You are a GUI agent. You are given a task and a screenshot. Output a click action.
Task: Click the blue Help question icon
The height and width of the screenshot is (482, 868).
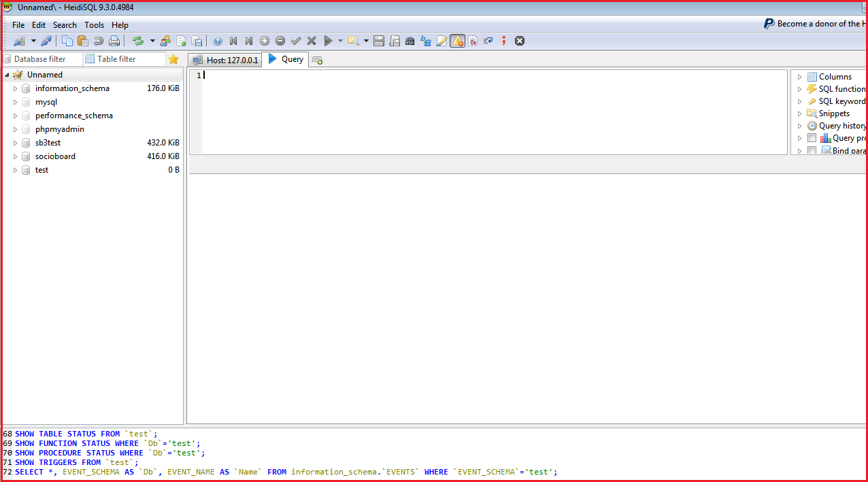(x=218, y=41)
